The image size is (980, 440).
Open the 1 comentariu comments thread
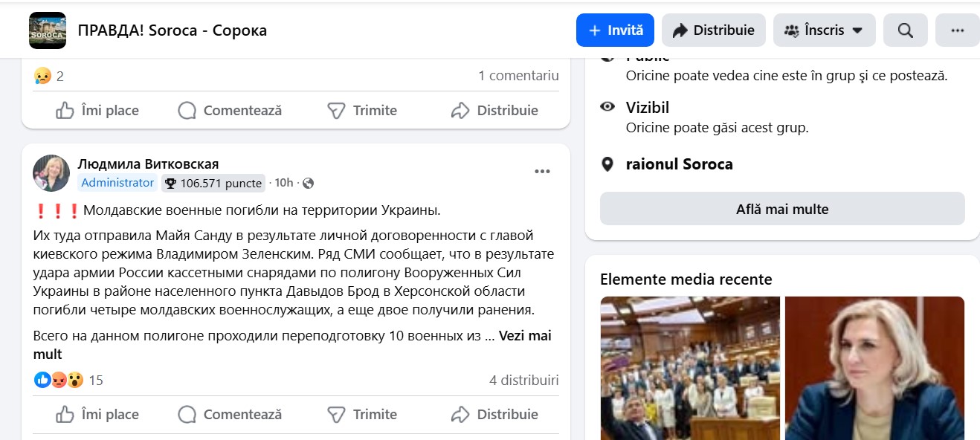(x=518, y=76)
